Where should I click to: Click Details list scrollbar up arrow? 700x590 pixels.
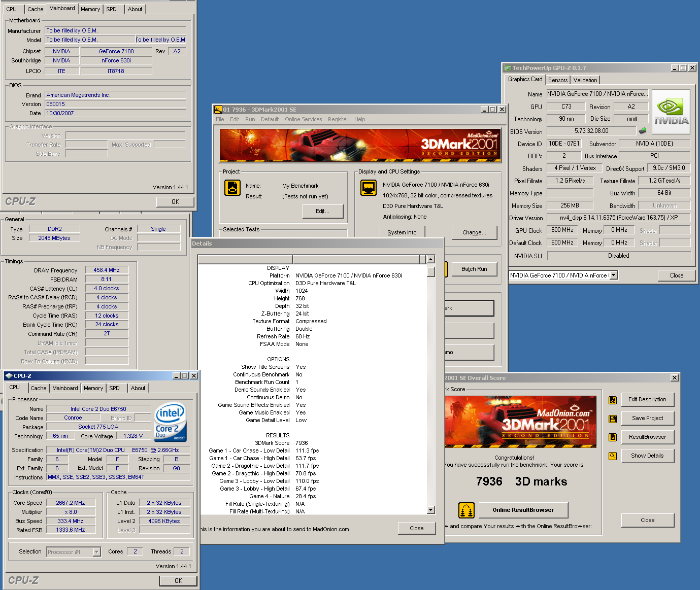tap(430, 259)
